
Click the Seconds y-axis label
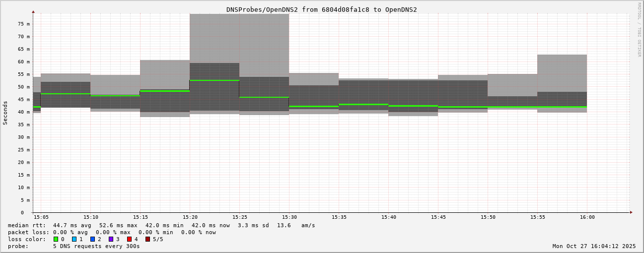tap(5, 113)
